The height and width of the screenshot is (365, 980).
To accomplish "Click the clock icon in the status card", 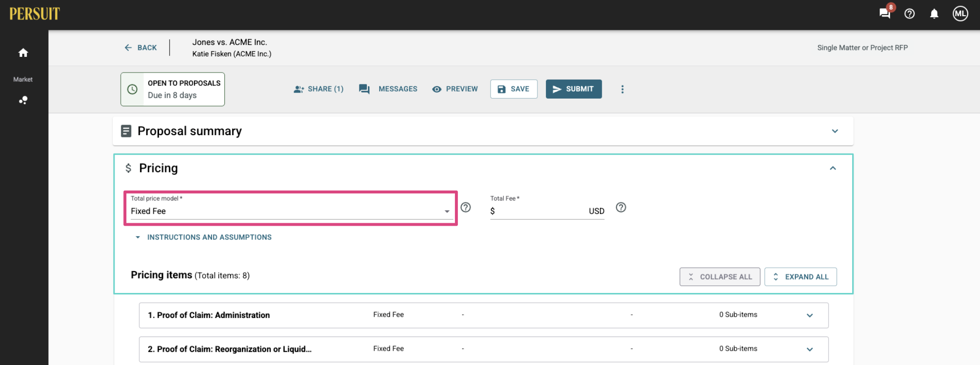I will pyautogui.click(x=133, y=89).
